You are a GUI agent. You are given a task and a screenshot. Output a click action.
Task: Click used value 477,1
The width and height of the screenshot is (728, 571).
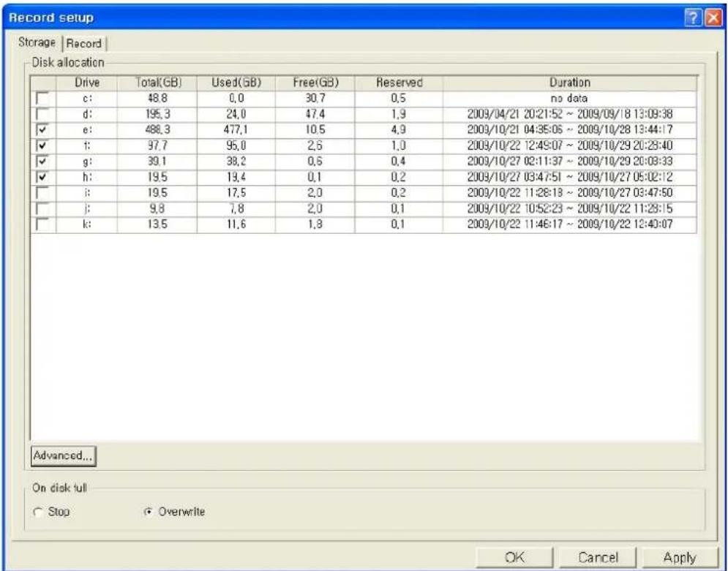pyautogui.click(x=236, y=130)
